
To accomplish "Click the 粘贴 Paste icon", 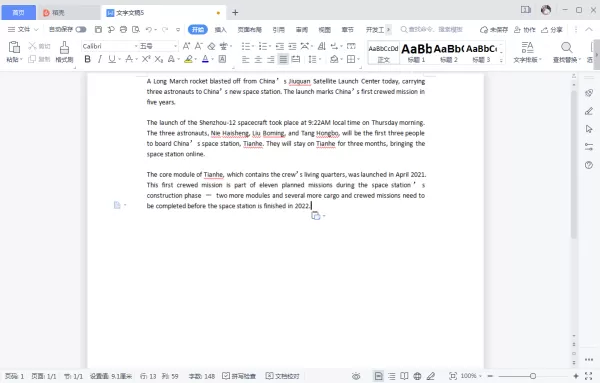I will [14, 47].
